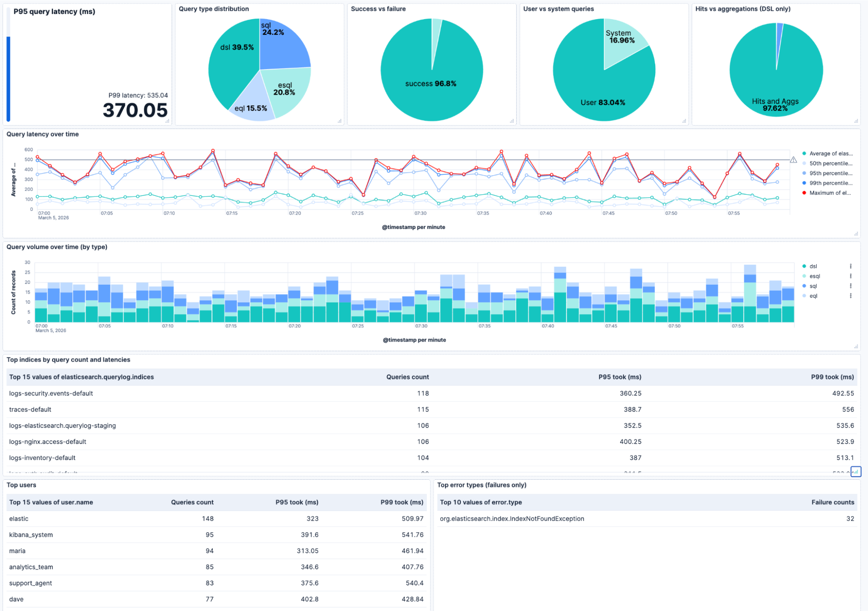Select the analytics_team user cell
This screenshot has height=611, width=868.
[31, 567]
